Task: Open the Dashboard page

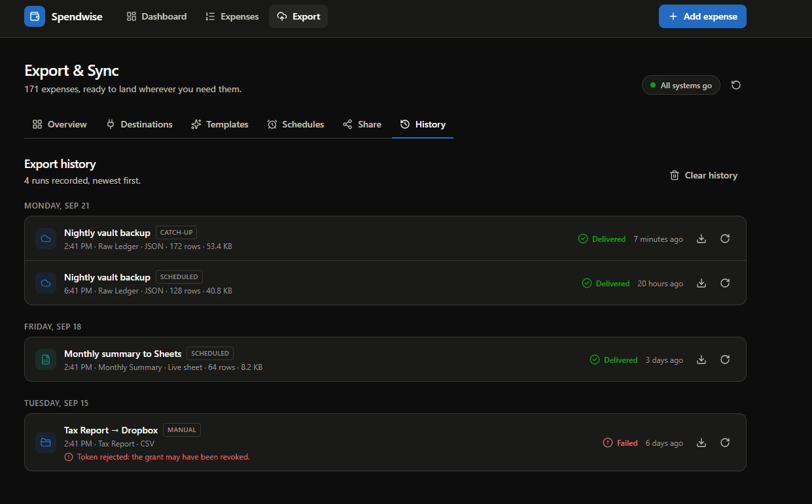Action: point(156,16)
